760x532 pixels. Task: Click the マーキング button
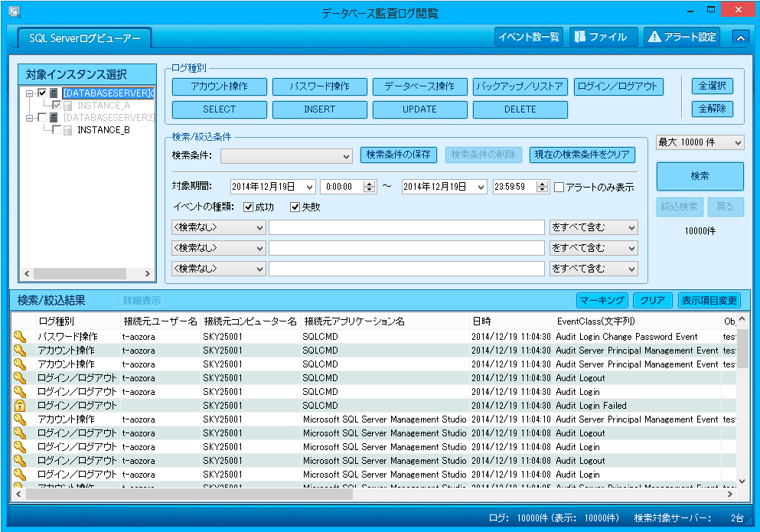coord(602,301)
